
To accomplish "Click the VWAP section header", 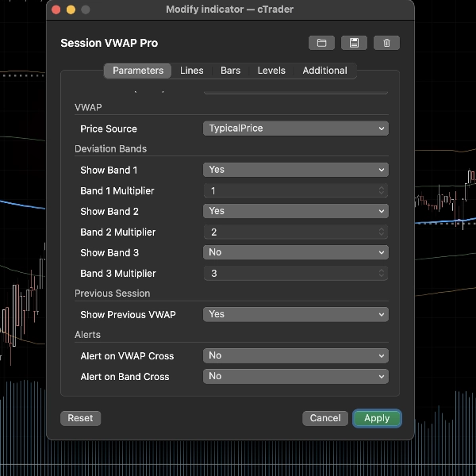I will pos(88,107).
